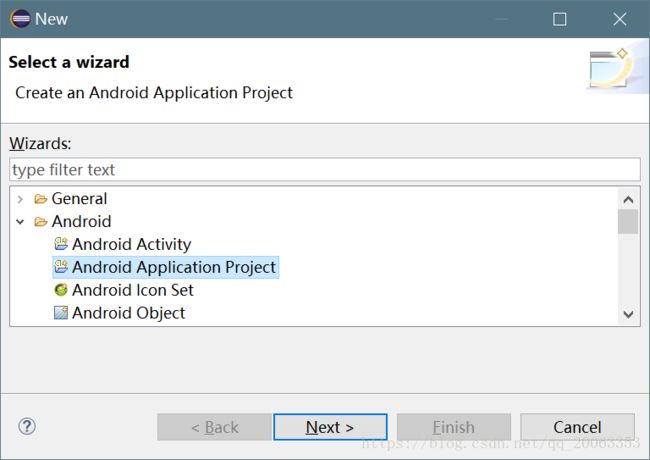Choose the Android Object wizard entry

[x=129, y=313]
